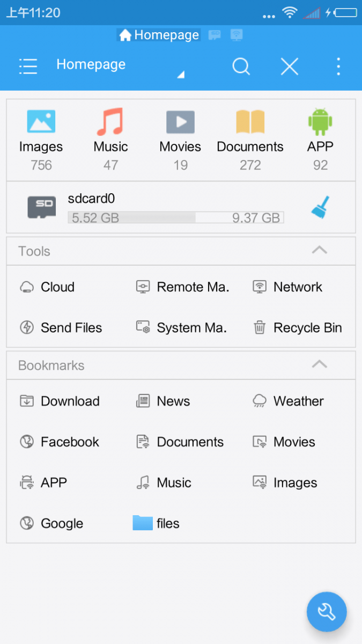Expand the Homepage path dropdown triangle
The height and width of the screenshot is (644, 362).
[x=181, y=75]
